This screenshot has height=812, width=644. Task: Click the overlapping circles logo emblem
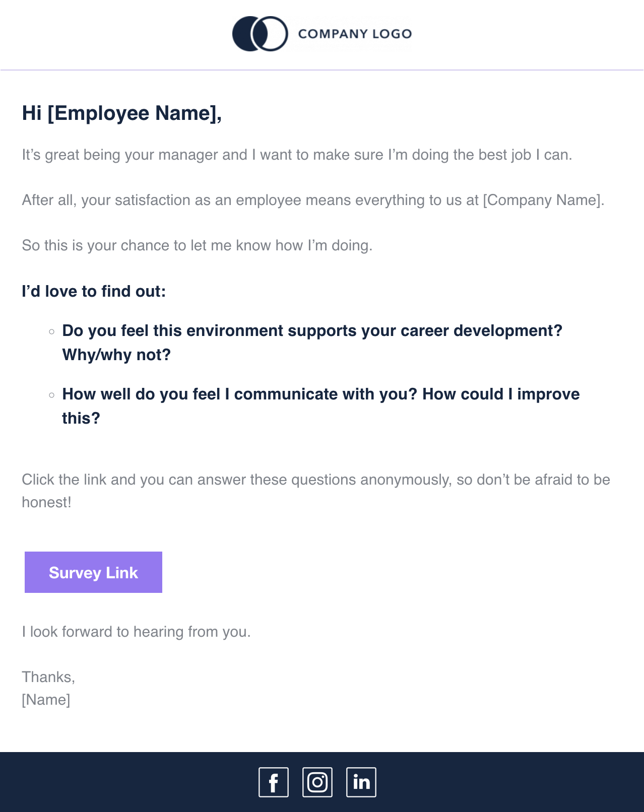click(260, 34)
